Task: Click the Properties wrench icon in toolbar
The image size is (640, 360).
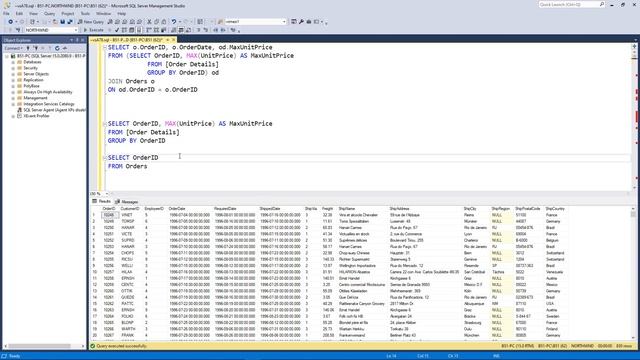Action: pos(301,22)
